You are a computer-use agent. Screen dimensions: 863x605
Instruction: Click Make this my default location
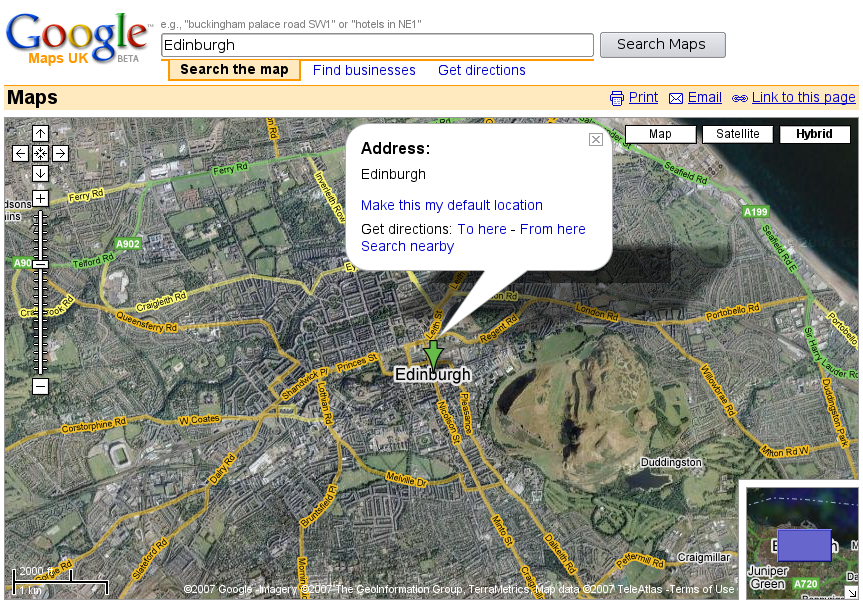pyautogui.click(x=452, y=205)
